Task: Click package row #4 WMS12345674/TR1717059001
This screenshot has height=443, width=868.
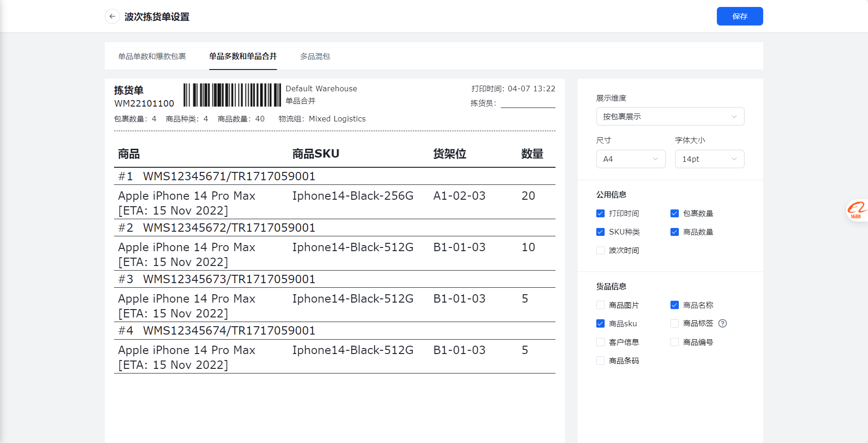Action: (x=335, y=330)
